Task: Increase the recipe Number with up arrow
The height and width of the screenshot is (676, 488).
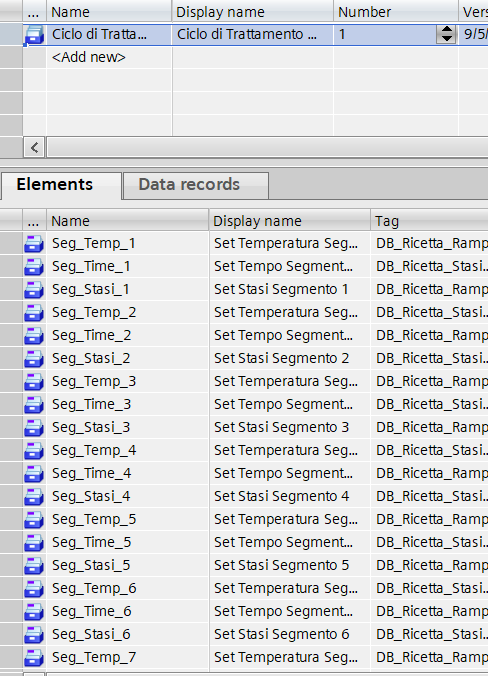Action: [446, 30]
